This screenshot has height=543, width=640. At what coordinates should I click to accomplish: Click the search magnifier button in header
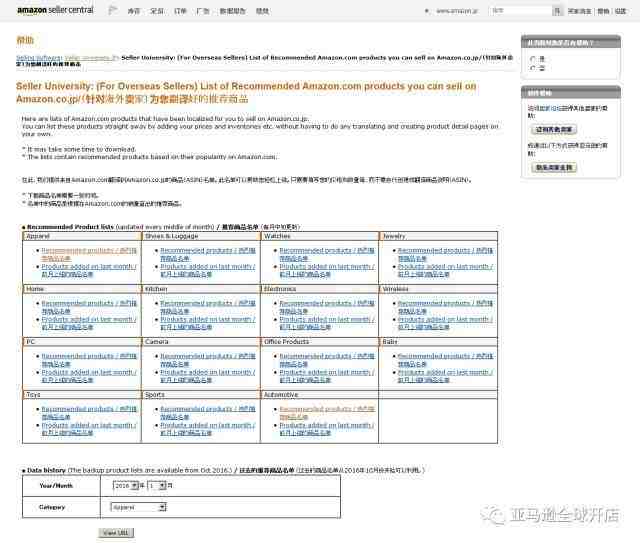(x=557, y=11)
